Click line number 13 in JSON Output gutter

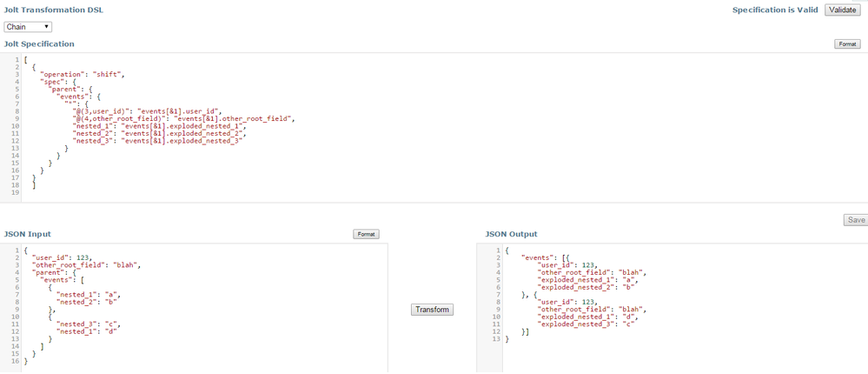coord(496,339)
